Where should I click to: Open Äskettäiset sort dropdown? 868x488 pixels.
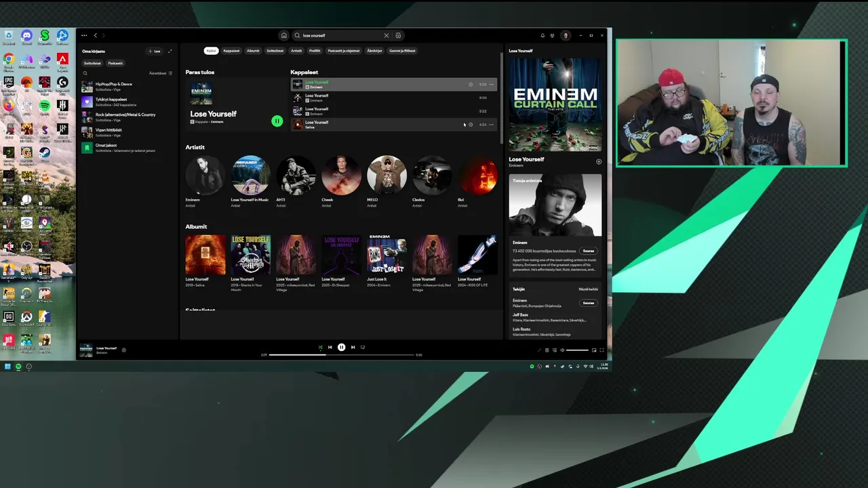click(161, 73)
